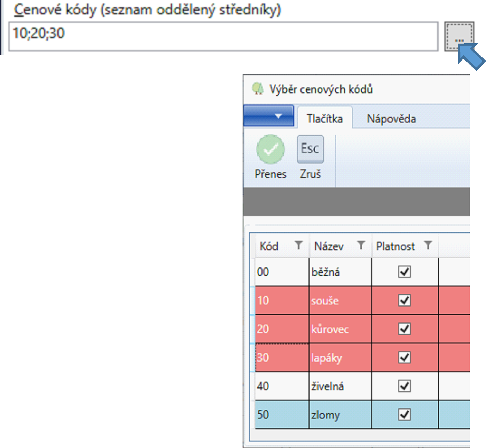Uncheck Platnost checkbox for kůrovec row
This screenshot has height=448, width=486.
pyautogui.click(x=404, y=329)
